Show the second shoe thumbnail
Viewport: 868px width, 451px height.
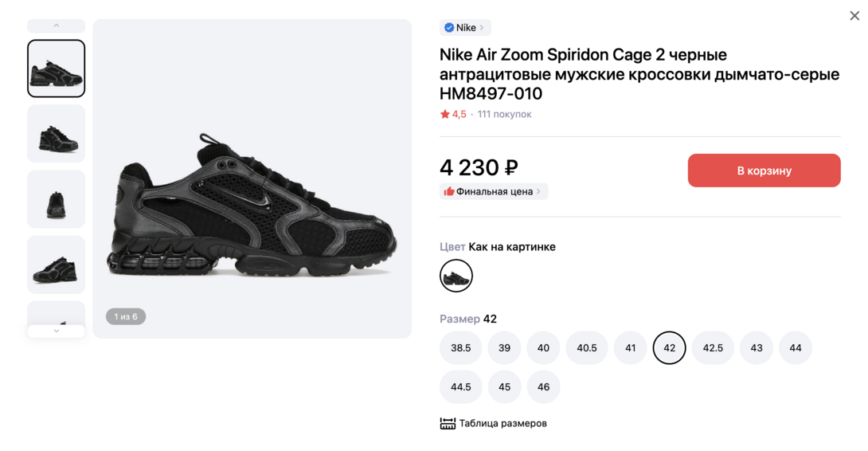[x=57, y=134]
